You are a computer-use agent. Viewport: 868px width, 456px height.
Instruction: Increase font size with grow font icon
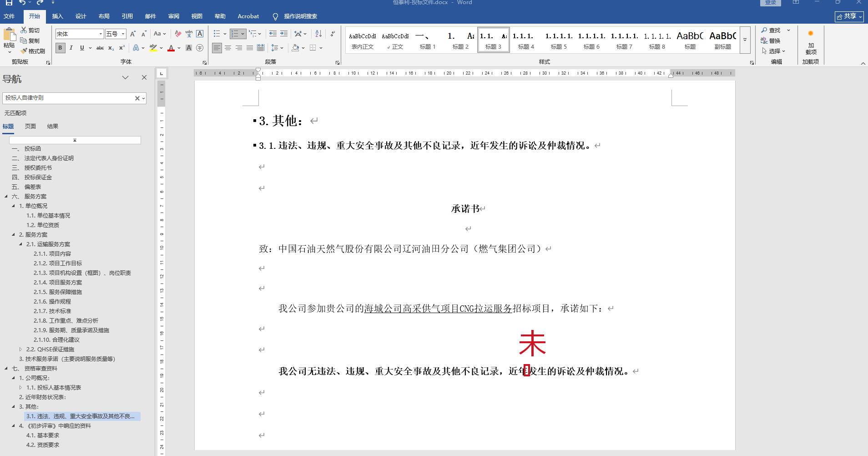point(133,34)
